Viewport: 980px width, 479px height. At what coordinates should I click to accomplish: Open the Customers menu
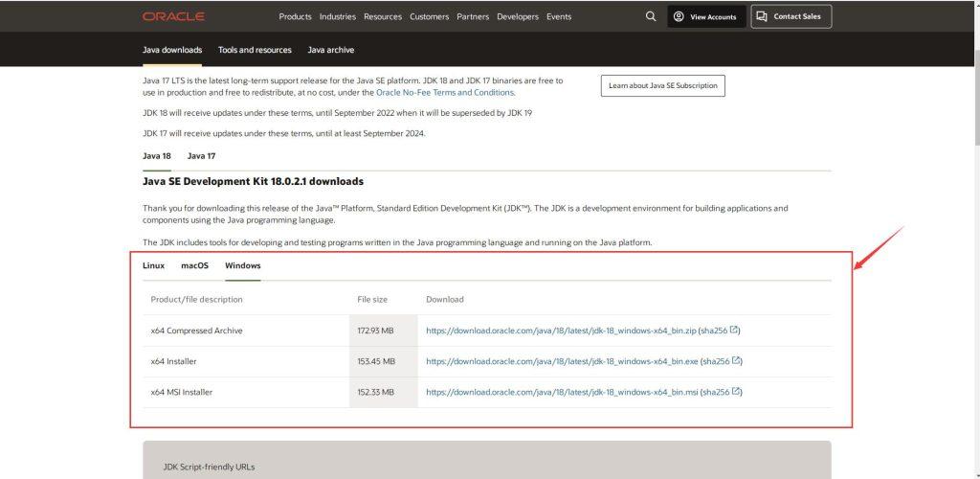pyautogui.click(x=430, y=17)
